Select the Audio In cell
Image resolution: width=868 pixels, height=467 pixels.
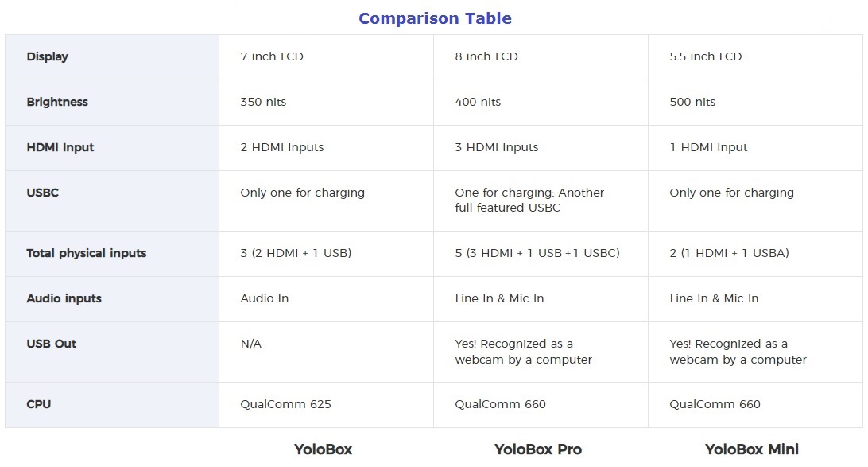tap(265, 298)
